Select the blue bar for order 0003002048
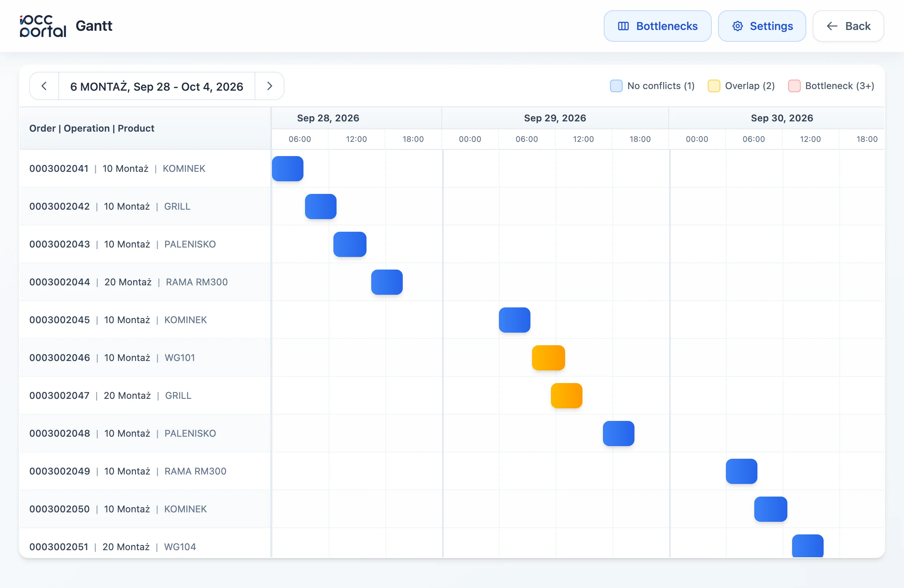The image size is (904, 588). tap(619, 434)
